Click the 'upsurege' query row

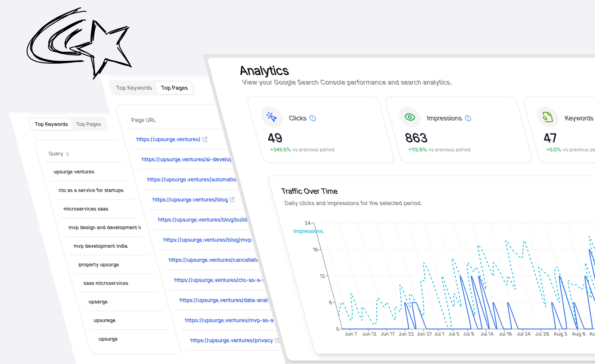coord(104,320)
